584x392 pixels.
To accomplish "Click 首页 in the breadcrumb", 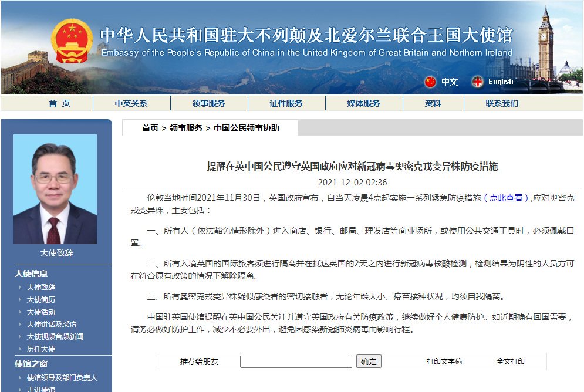I will tap(150, 128).
